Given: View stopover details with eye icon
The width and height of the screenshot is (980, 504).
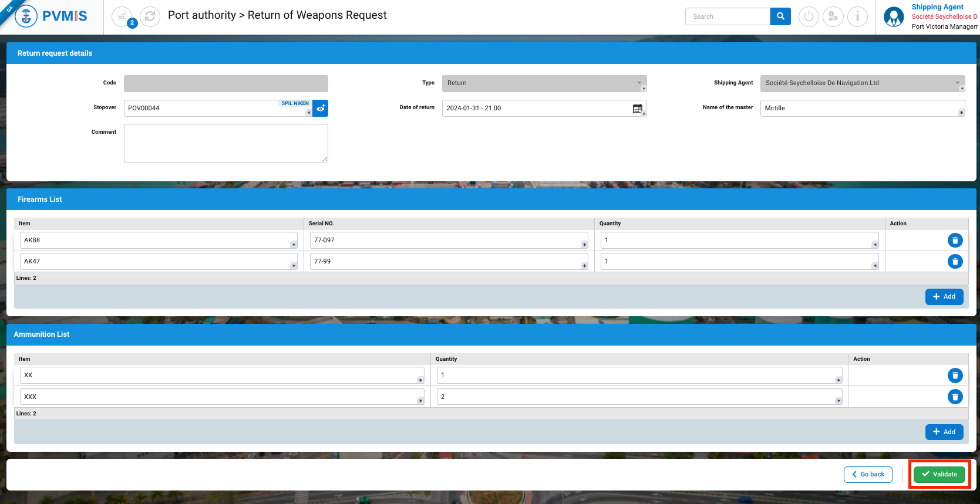Looking at the screenshot, I should click(x=321, y=108).
